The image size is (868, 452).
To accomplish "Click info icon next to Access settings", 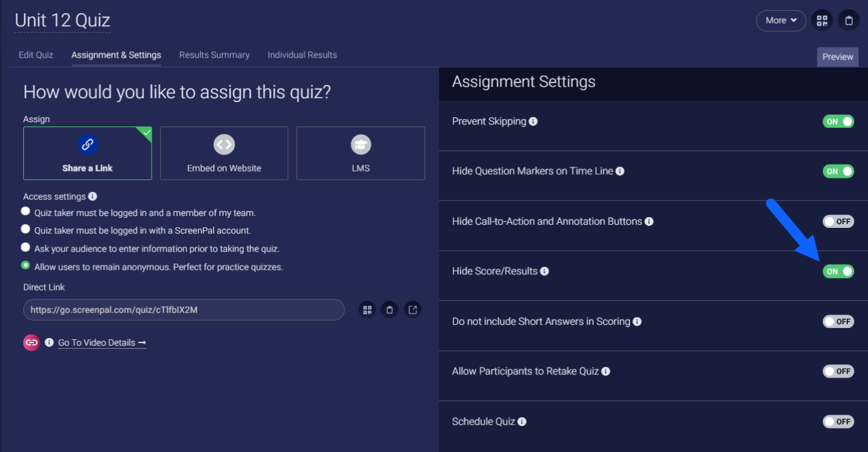I will tap(93, 197).
